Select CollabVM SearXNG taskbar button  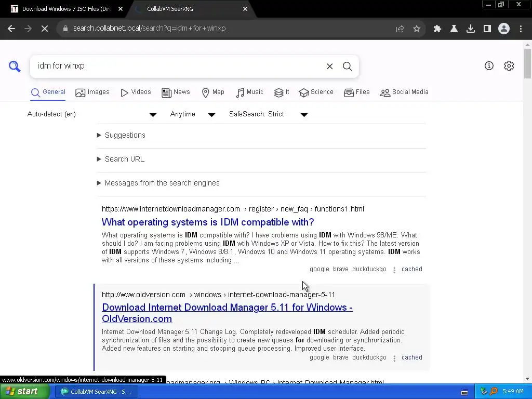96,392
